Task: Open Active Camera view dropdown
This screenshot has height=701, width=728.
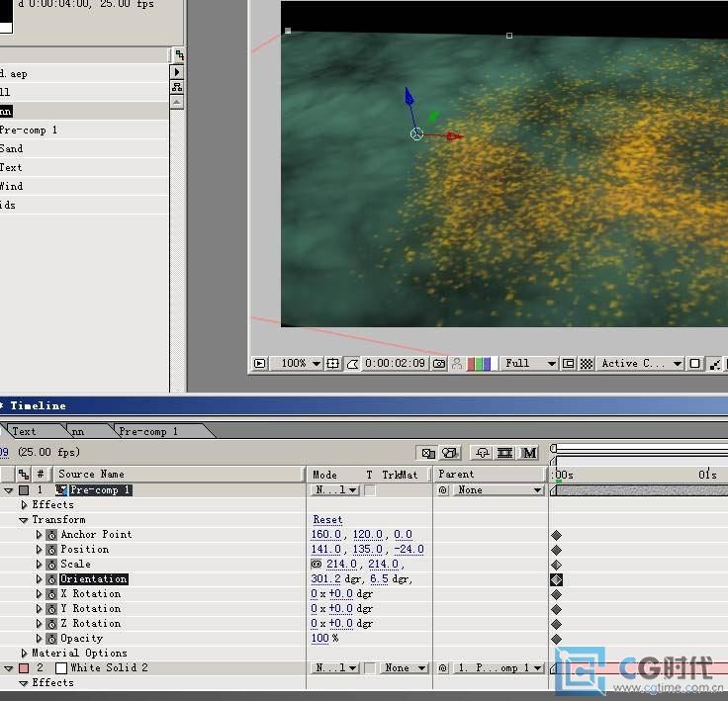Action: click(639, 364)
